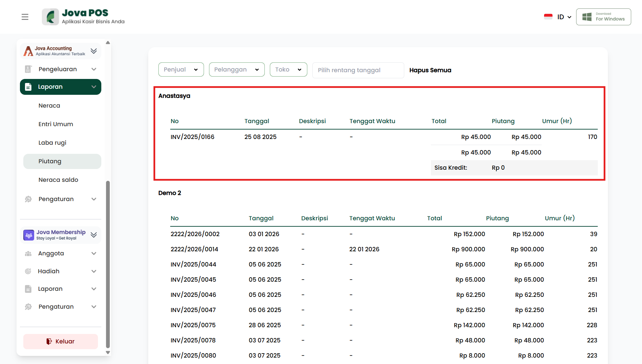Screen dimensions: 642x364
Task: Click the Jova Membership logo icon
Action: click(x=29, y=235)
